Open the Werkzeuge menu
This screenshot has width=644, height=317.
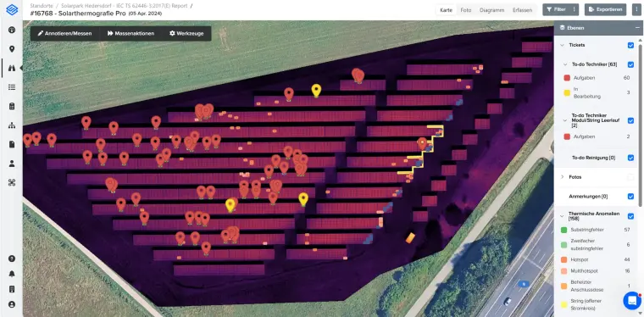coord(186,34)
